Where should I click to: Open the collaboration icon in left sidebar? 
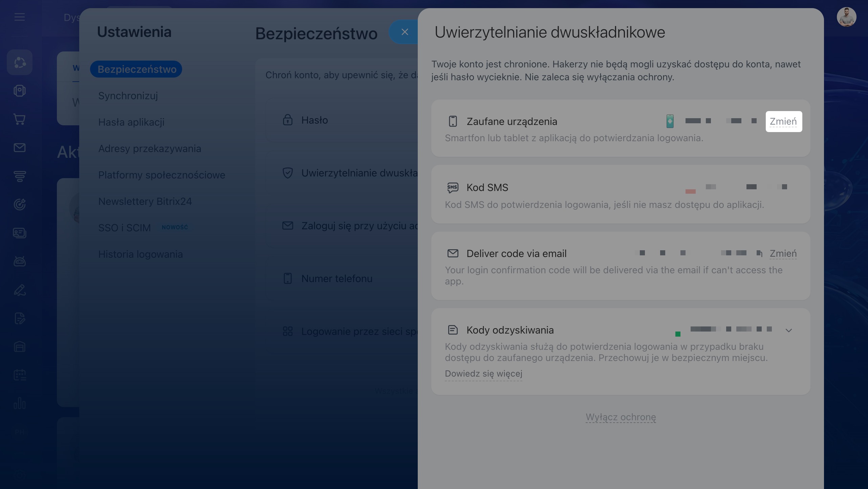pos(20,62)
